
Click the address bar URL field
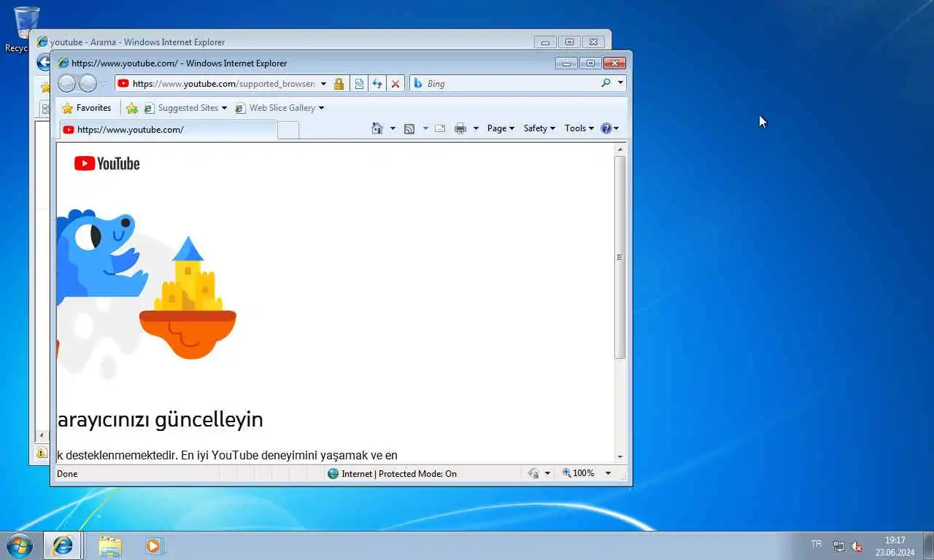coord(223,84)
